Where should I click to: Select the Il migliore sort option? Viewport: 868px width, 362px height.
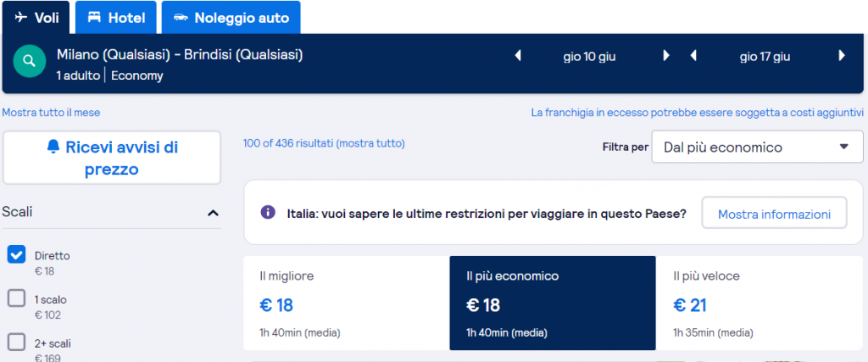[x=346, y=303]
